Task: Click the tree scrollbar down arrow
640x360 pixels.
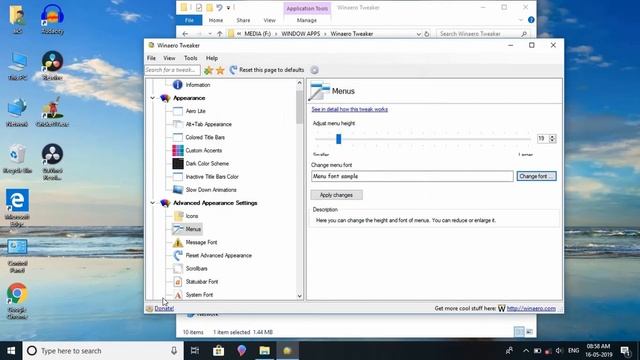Action: click(x=300, y=296)
